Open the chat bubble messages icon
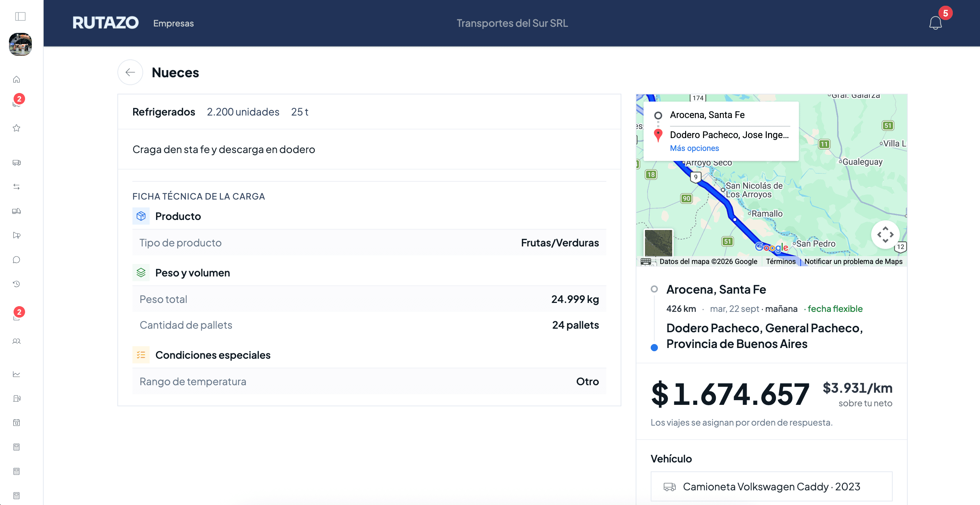 coord(16,260)
